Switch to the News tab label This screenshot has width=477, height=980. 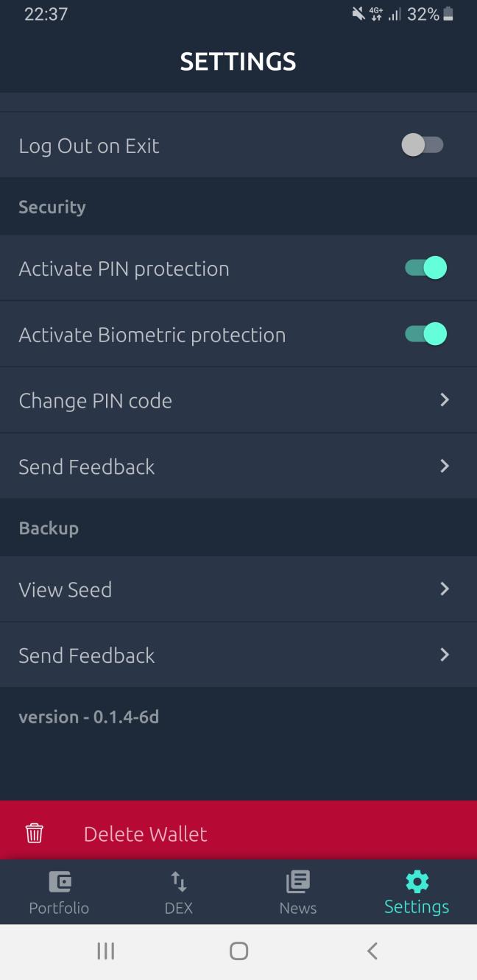pyautogui.click(x=298, y=908)
